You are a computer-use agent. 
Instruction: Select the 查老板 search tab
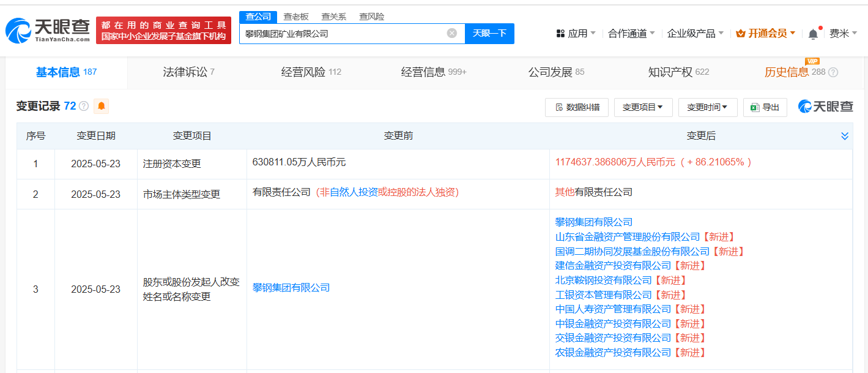(296, 17)
